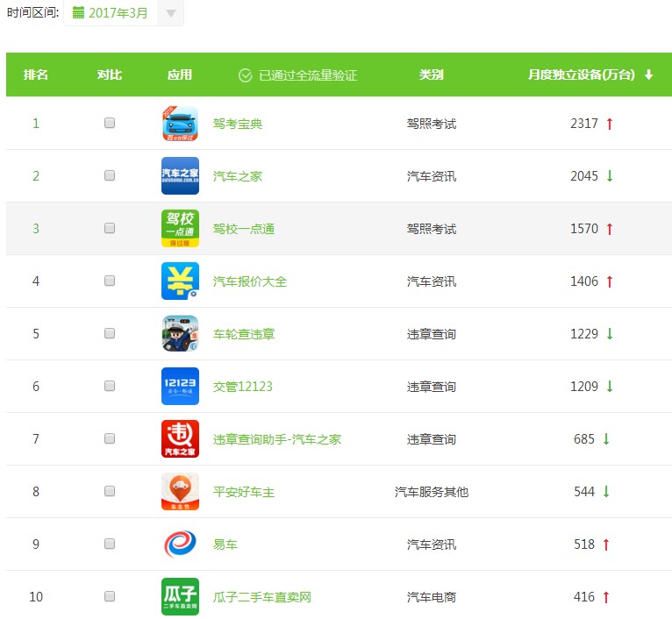Click the calendar icon beside 2017年3月
672x619 pixels.
tap(78, 12)
